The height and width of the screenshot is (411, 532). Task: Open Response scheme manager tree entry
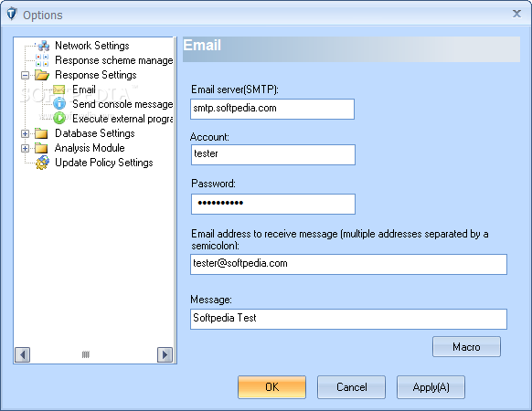114,60
